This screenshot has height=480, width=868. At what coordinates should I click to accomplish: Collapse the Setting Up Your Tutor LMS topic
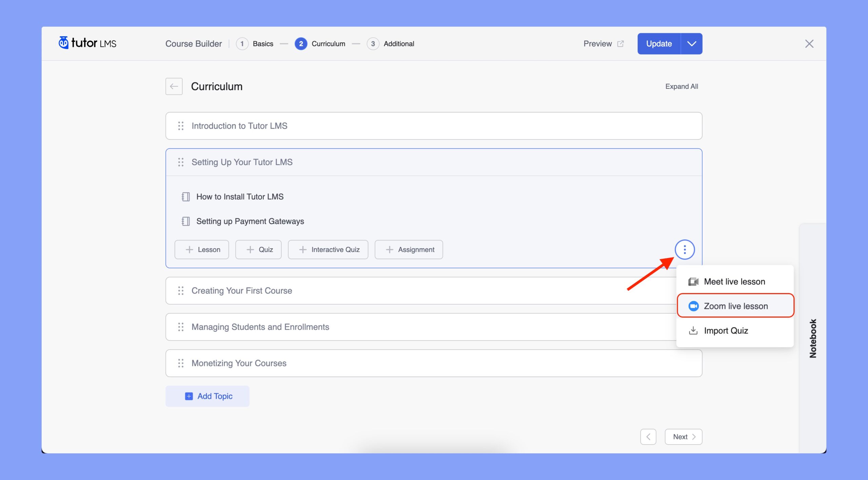(434, 162)
